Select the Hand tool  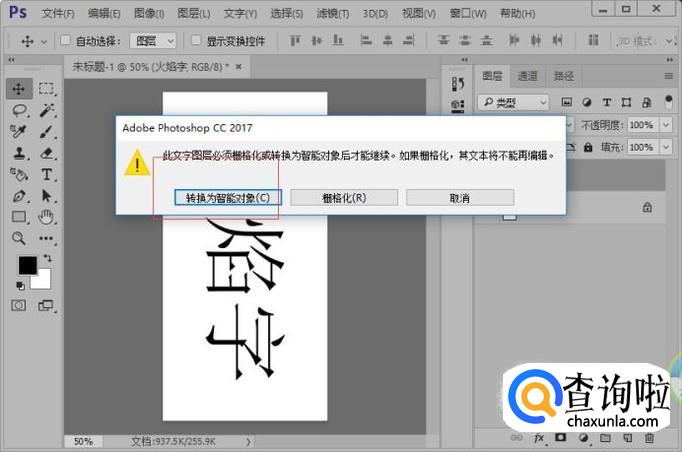coord(46,216)
